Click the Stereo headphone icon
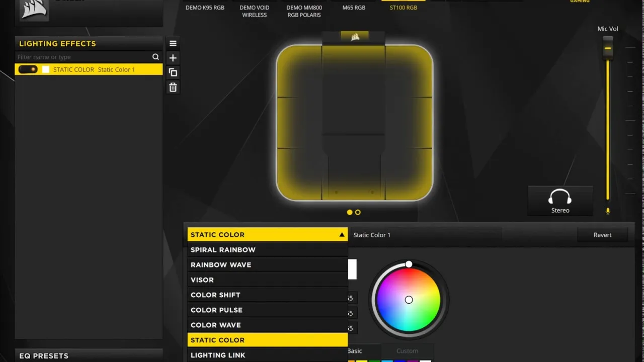The image size is (644, 362). click(x=560, y=197)
